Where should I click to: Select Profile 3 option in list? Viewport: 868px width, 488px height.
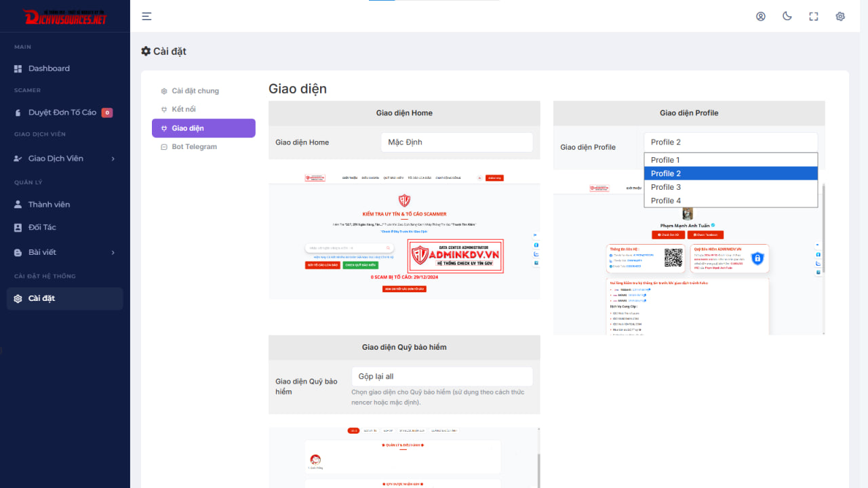[x=730, y=187]
